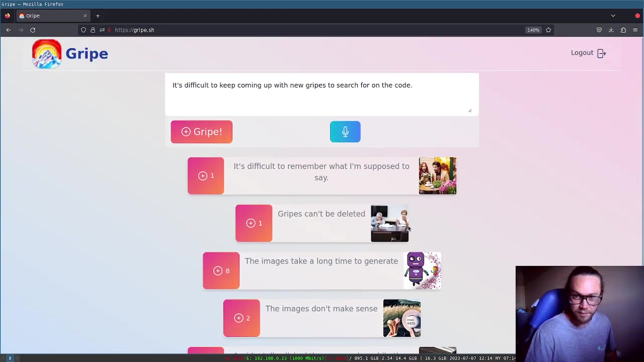Open the tracking protection shield icon
The height and width of the screenshot is (362, 644).
(84, 30)
